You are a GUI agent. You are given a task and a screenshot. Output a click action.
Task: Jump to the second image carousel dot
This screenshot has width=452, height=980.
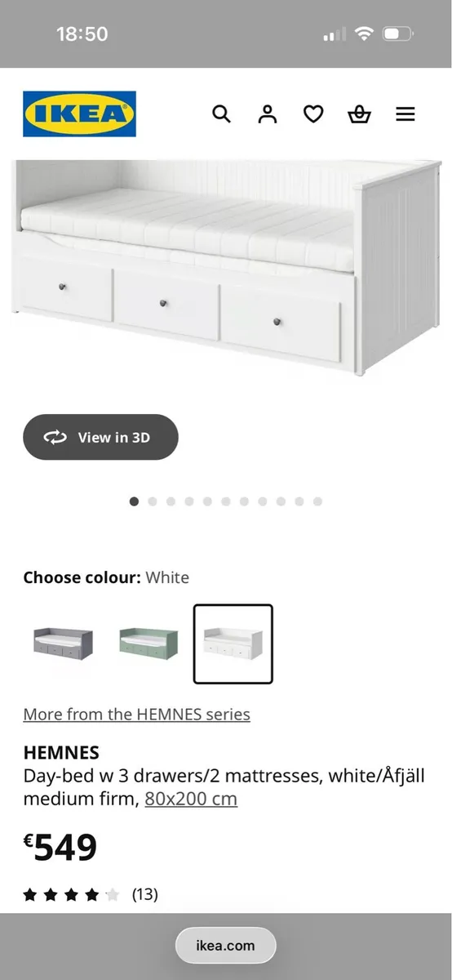[x=153, y=501]
